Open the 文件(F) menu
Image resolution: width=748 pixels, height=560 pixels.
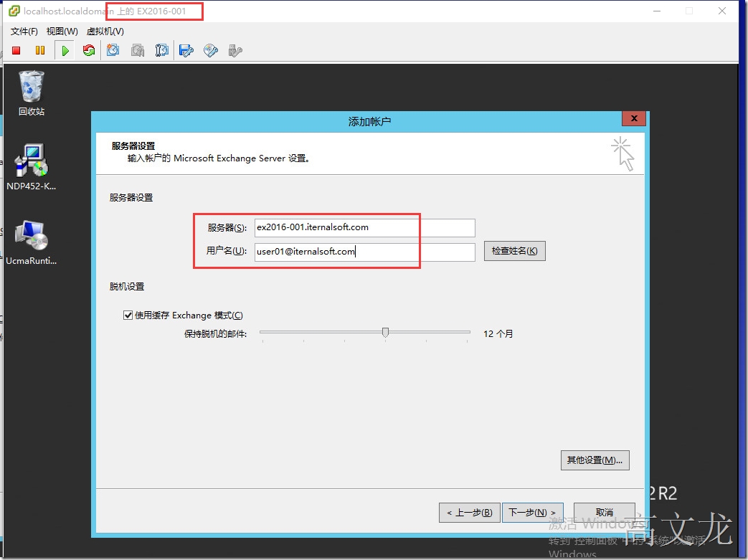[x=24, y=32]
